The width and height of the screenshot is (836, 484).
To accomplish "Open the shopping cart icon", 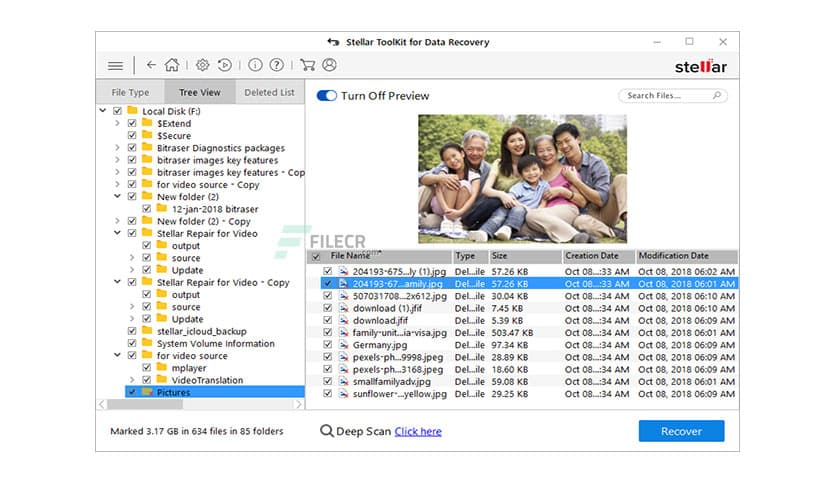I will 308,65.
